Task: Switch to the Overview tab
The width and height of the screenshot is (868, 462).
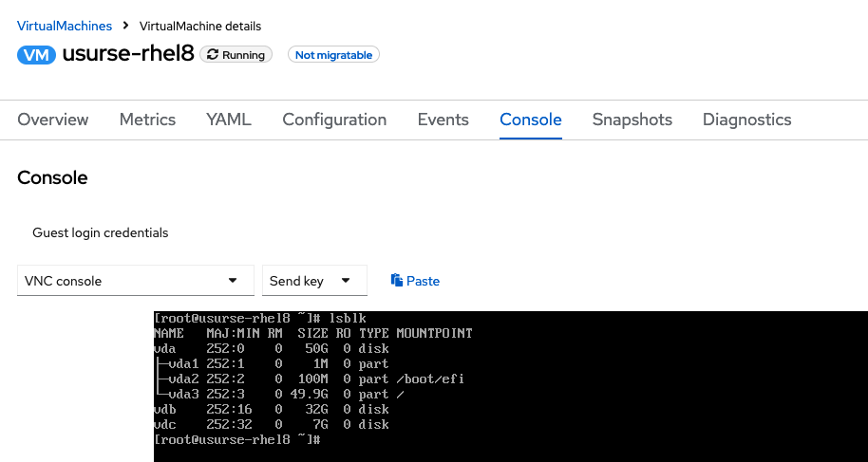Action: pyautogui.click(x=53, y=120)
